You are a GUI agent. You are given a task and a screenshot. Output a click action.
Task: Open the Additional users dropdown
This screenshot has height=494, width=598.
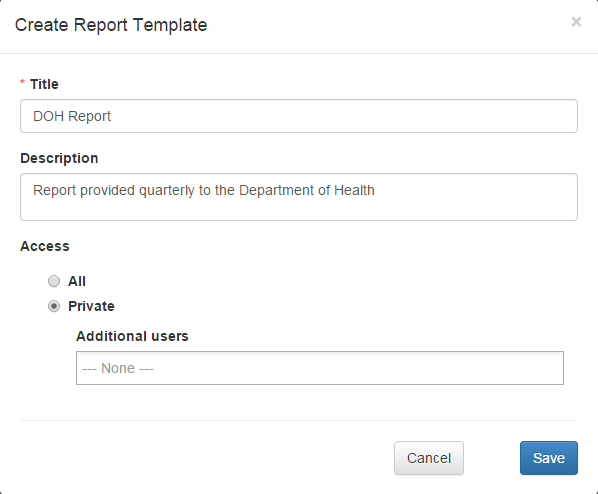click(x=320, y=368)
